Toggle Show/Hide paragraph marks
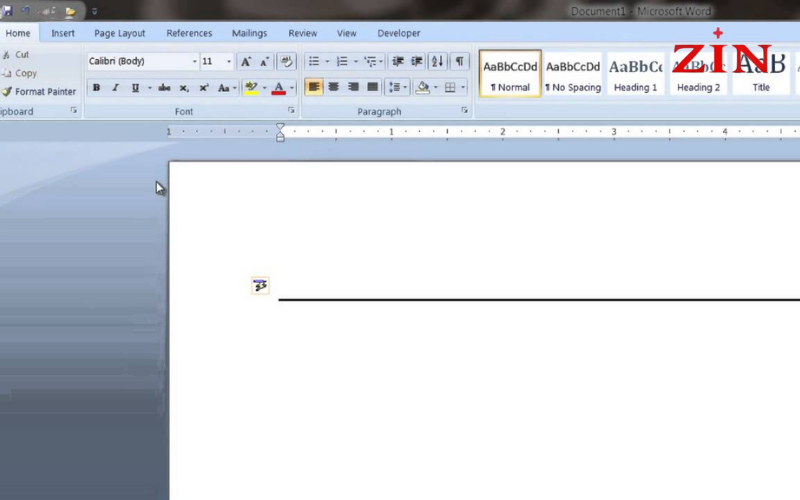The width and height of the screenshot is (800, 500). [459, 62]
